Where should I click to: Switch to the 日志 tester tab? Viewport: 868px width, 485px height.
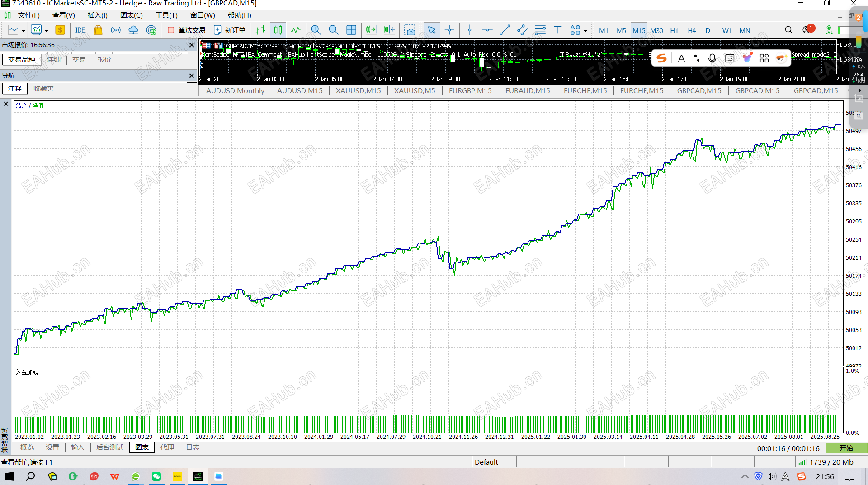[x=193, y=447]
